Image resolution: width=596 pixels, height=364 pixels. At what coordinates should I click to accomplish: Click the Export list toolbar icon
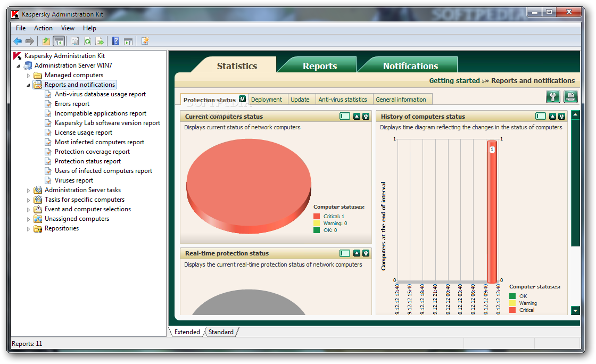tap(100, 41)
